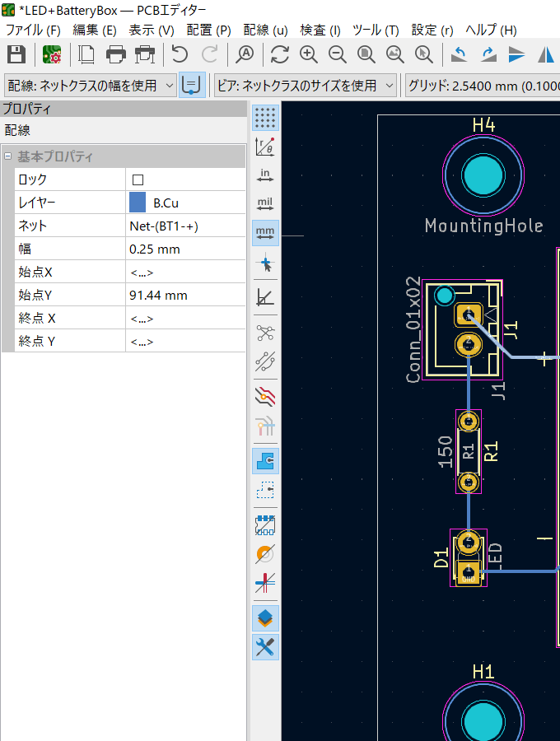
Task: Show filled zones
Action: [265, 461]
